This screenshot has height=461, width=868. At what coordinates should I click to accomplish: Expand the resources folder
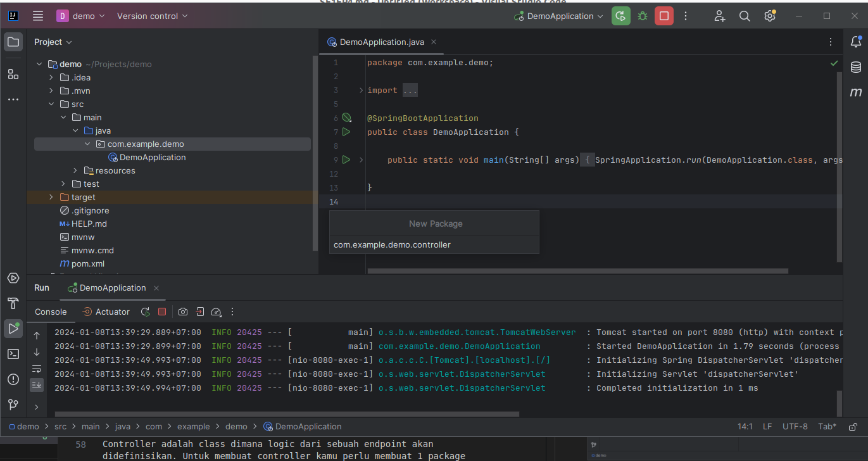coord(75,170)
